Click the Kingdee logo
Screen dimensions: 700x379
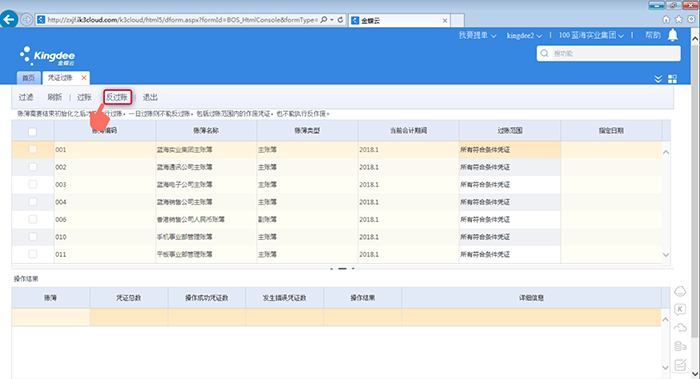47,56
